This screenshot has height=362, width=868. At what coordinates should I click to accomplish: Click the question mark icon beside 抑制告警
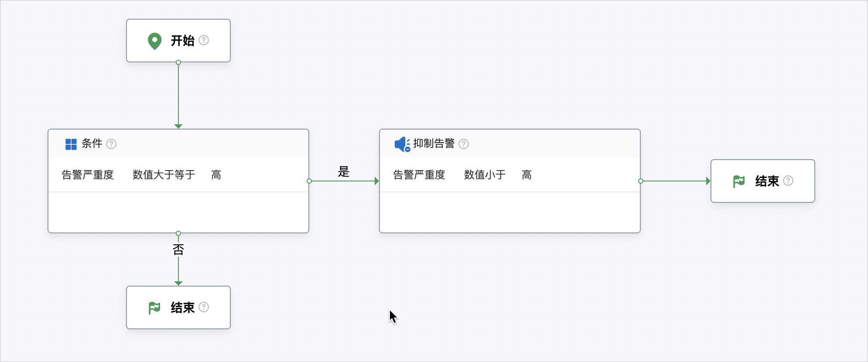coord(464,144)
